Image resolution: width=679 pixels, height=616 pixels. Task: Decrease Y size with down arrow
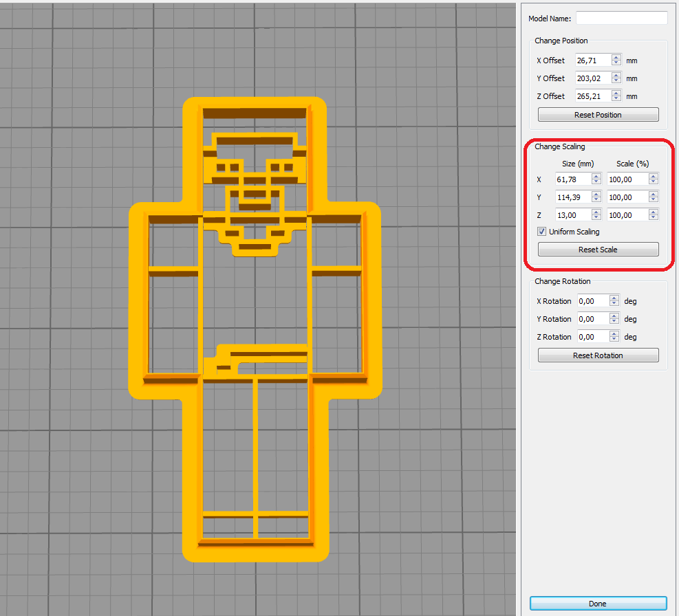pos(596,200)
